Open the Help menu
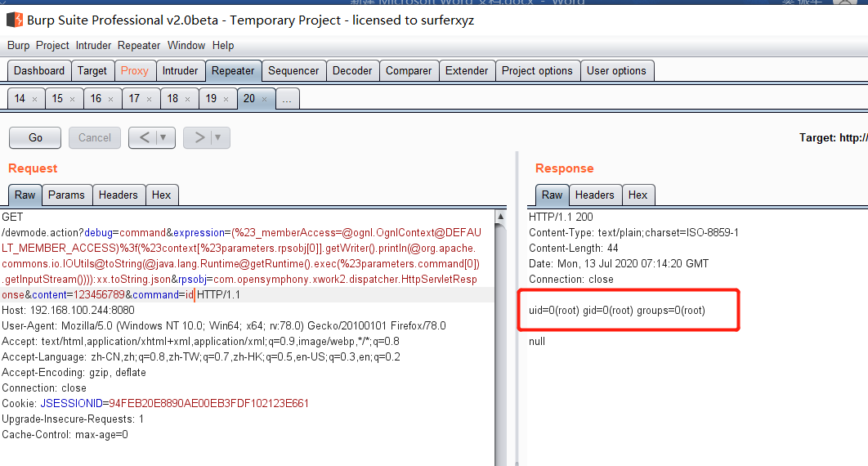The height and width of the screenshot is (466, 868). pyautogui.click(x=223, y=46)
